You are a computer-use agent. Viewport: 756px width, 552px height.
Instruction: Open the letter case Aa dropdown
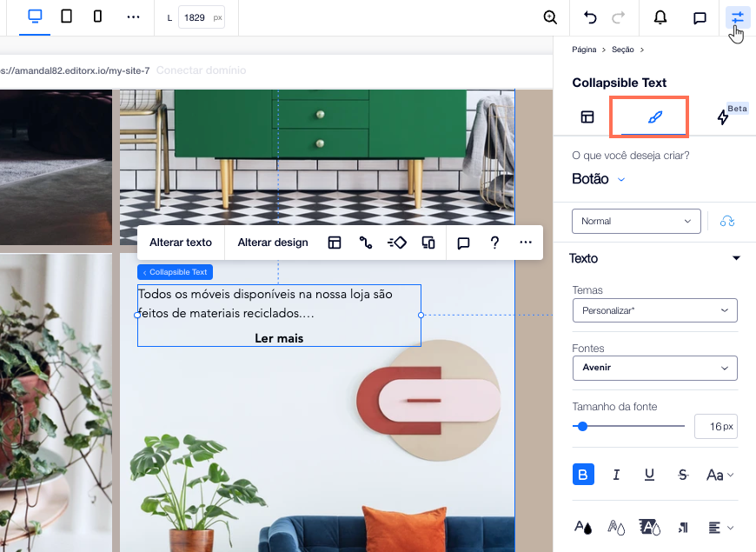coord(720,475)
